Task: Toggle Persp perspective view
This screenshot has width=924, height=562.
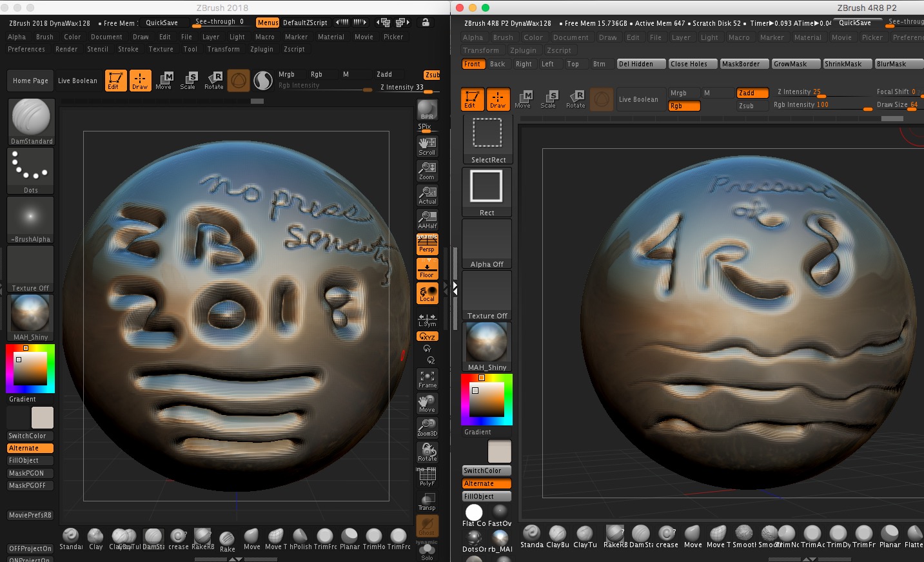Action: (427, 244)
